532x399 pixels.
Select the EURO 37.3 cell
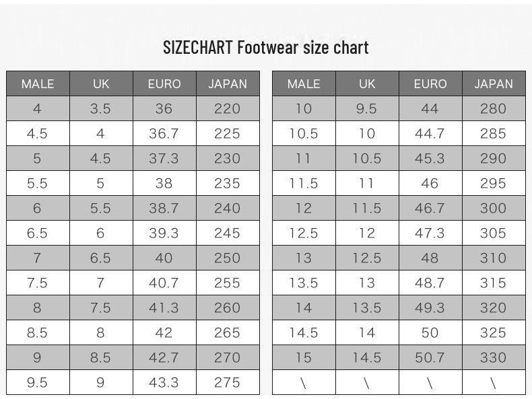tap(164, 159)
